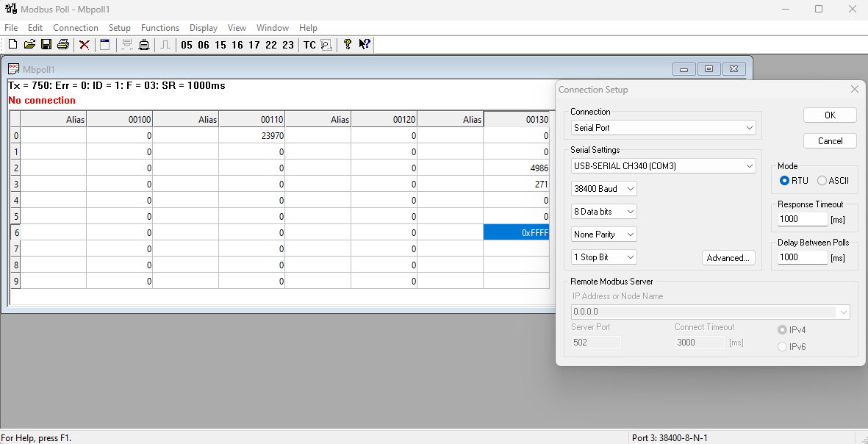Image resolution: width=868 pixels, height=444 pixels.
Task: Click the TC test center toolbar button
Action: pos(309,45)
